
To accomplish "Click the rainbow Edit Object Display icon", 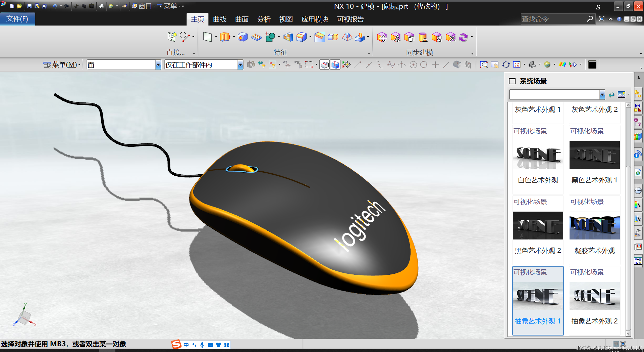I will pyautogui.click(x=562, y=64).
